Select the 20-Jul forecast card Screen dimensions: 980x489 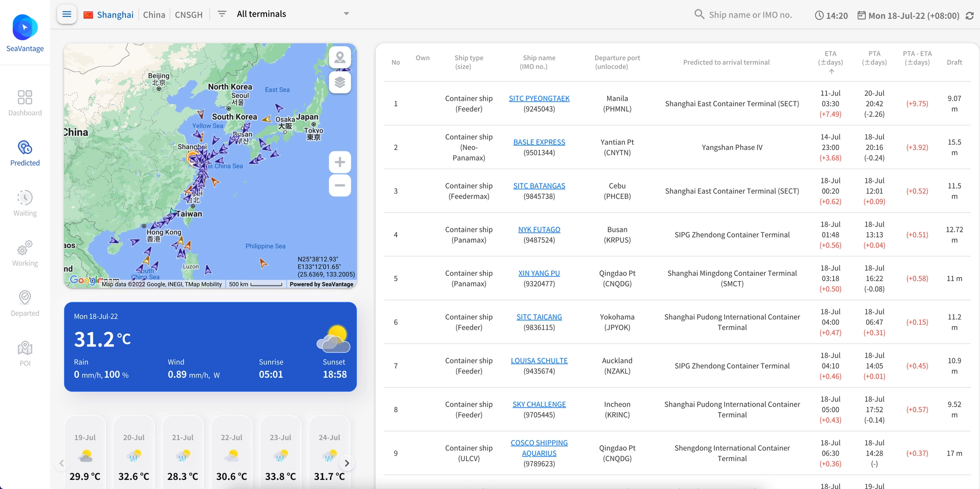[x=134, y=453]
